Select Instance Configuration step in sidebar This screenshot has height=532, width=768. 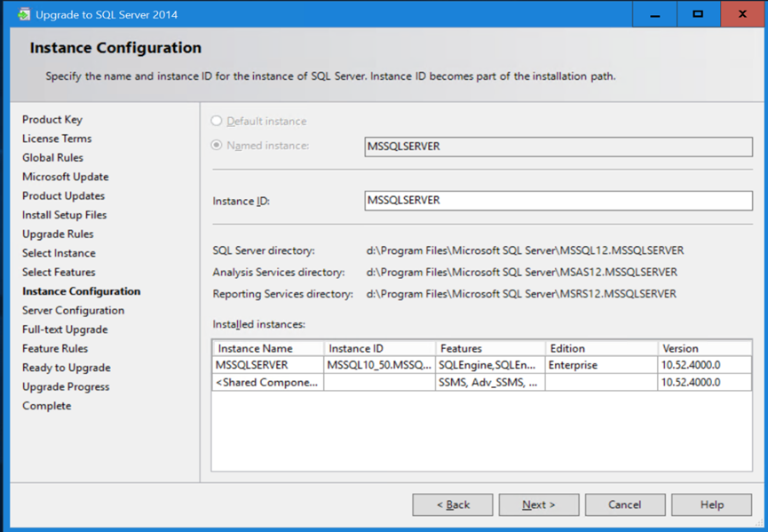(82, 291)
